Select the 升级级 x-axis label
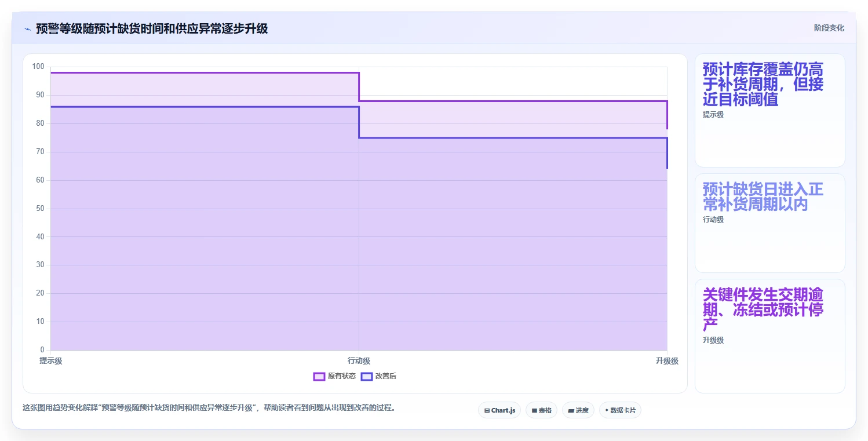Screen dimensions: 868x441 coord(667,361)
